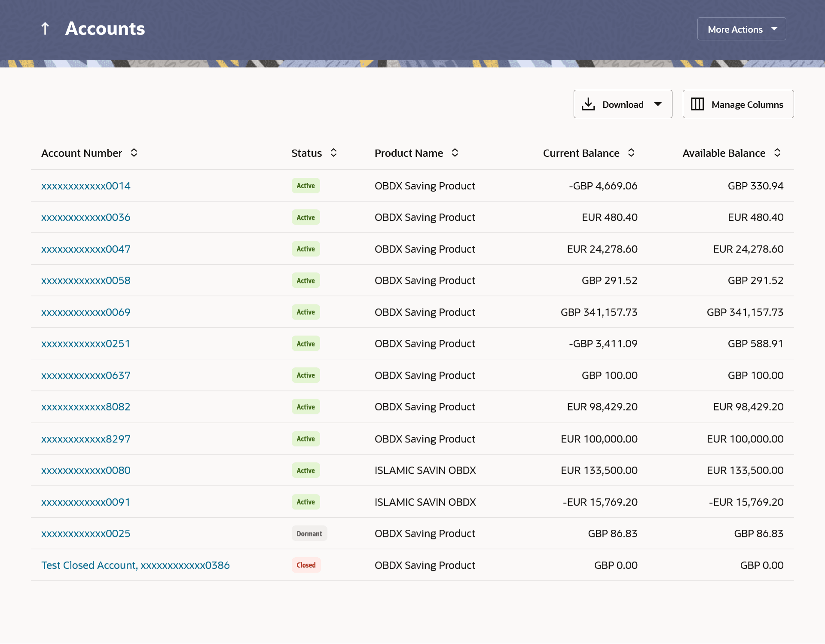Sort by Available Balance column icon

click(777, 153)
